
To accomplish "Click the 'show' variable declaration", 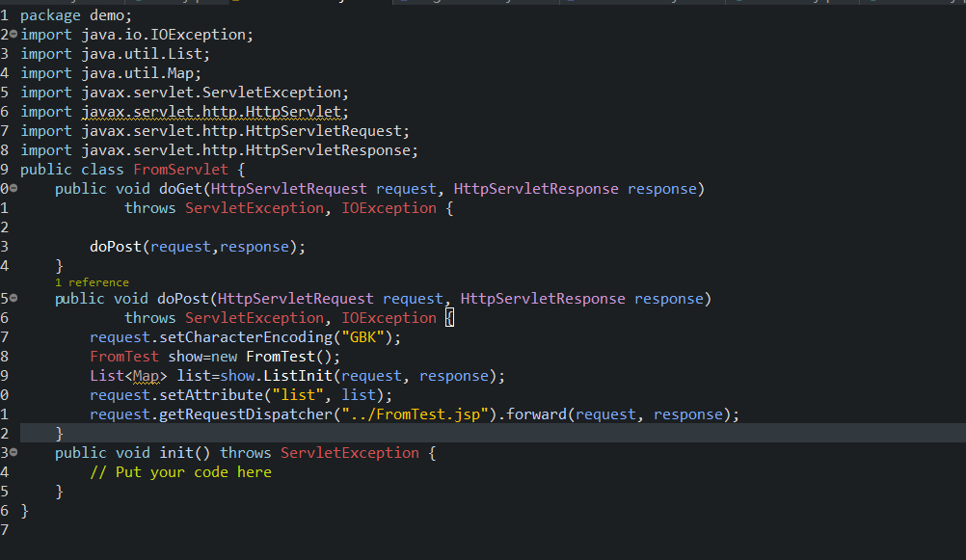I will 185,357.
